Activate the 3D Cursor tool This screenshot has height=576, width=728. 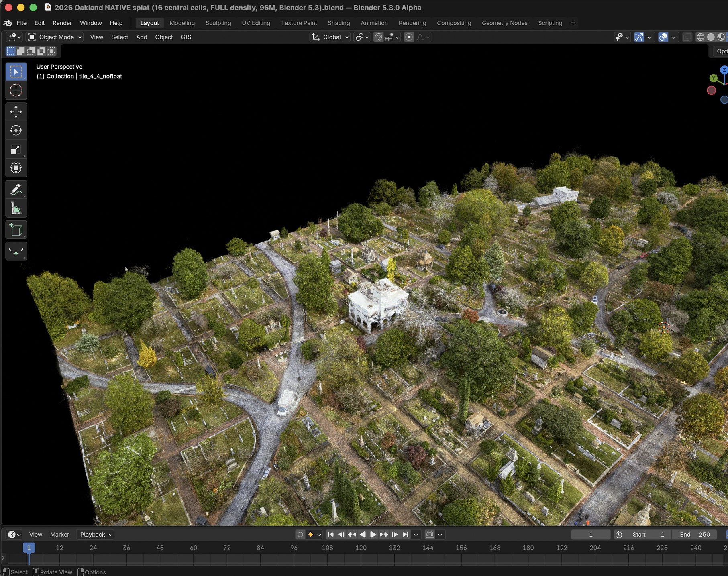coord(16,90)
